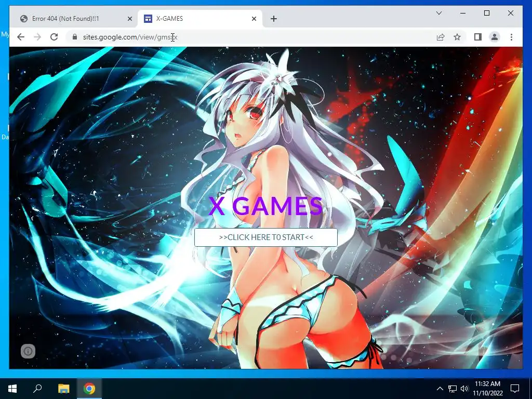Open network status tray icon
532x399 pixels.
click(x=453, y=389)
